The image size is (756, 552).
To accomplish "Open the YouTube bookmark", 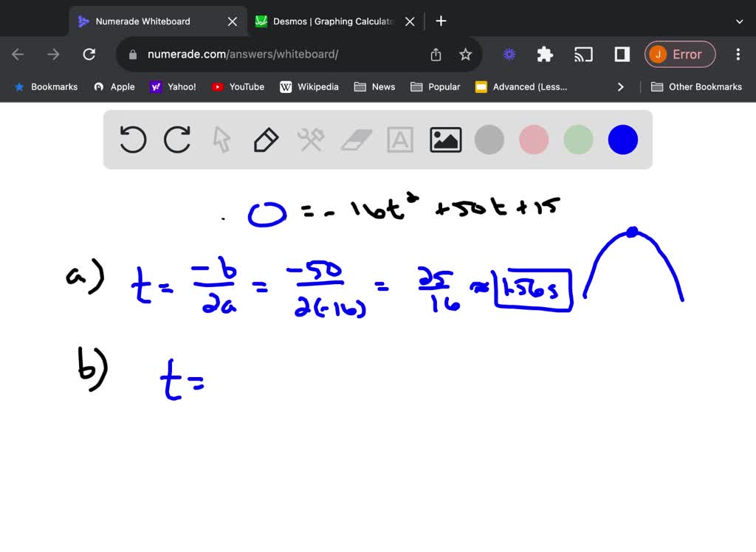I will pos(238,86).
